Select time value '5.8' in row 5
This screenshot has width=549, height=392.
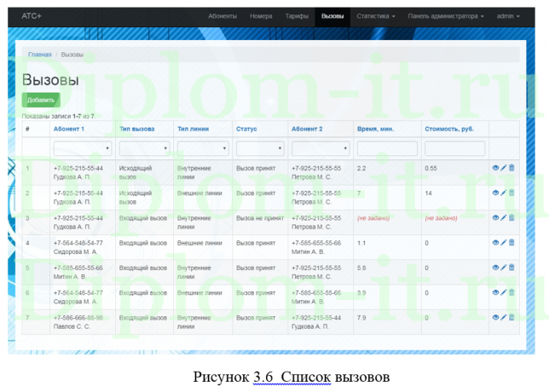361,268
